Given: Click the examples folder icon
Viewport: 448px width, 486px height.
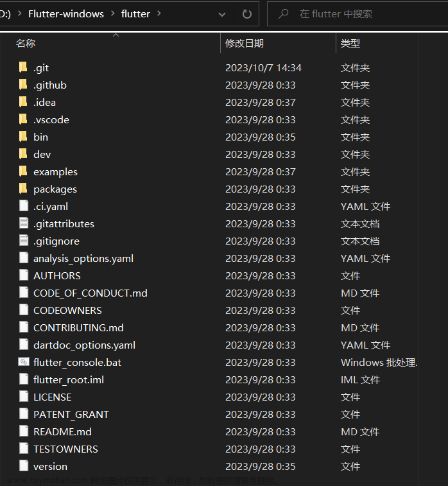Looking at the screenshot, I should (x=23, y=171).
